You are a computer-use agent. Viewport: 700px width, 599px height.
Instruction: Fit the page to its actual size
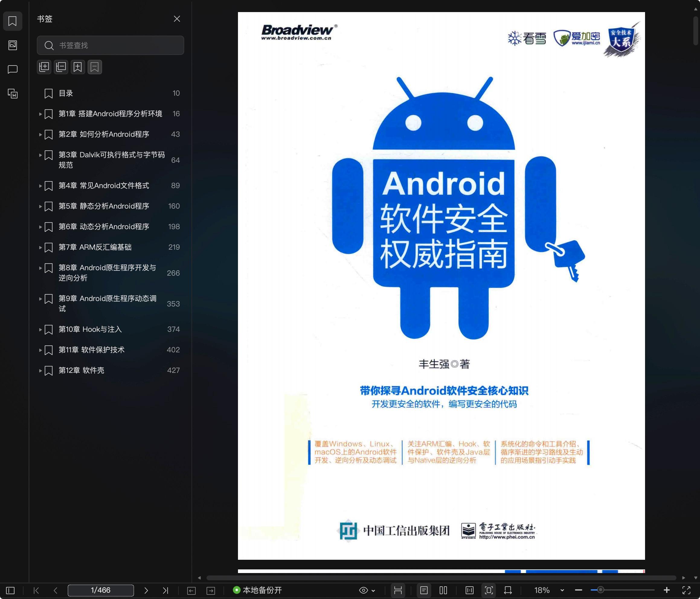tap(470, 590)
